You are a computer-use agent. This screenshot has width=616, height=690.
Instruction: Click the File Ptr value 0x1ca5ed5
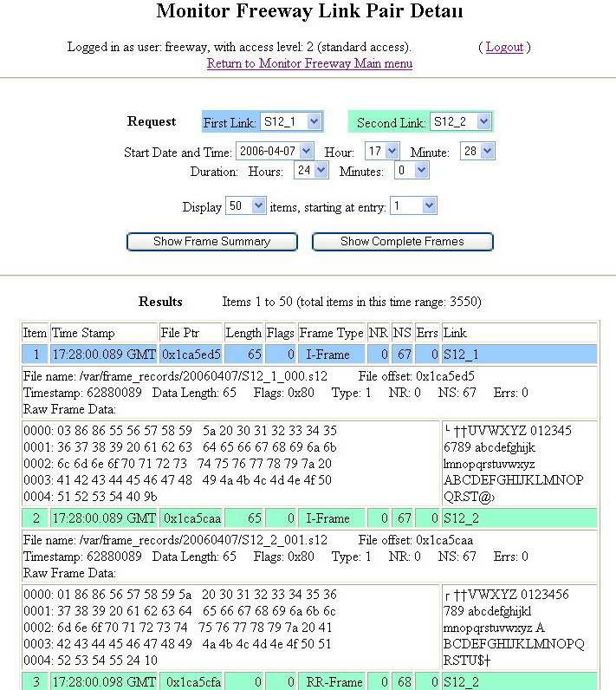coord(191,355)
